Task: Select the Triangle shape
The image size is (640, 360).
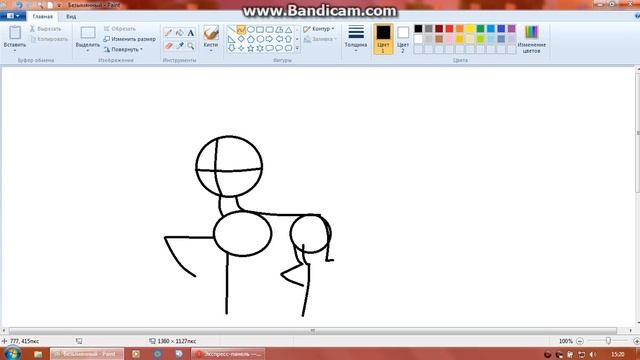Action: pos(289,29)
